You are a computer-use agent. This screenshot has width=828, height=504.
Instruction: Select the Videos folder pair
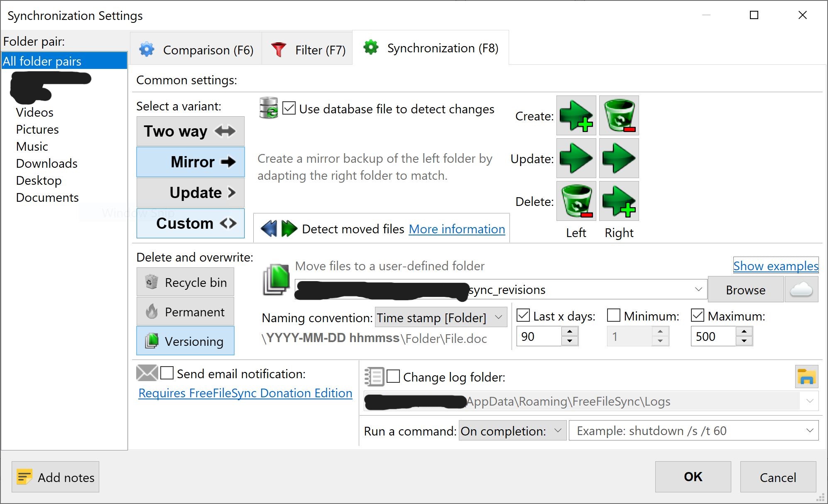coord(35,112)
